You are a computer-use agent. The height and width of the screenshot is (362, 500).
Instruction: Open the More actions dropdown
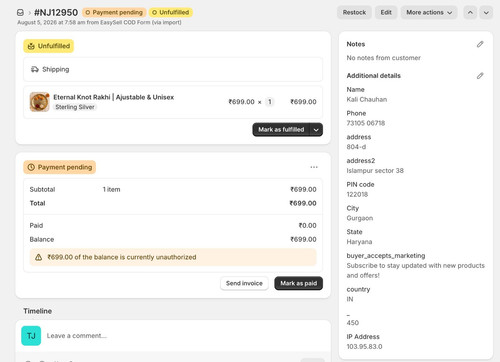point(429,13)
